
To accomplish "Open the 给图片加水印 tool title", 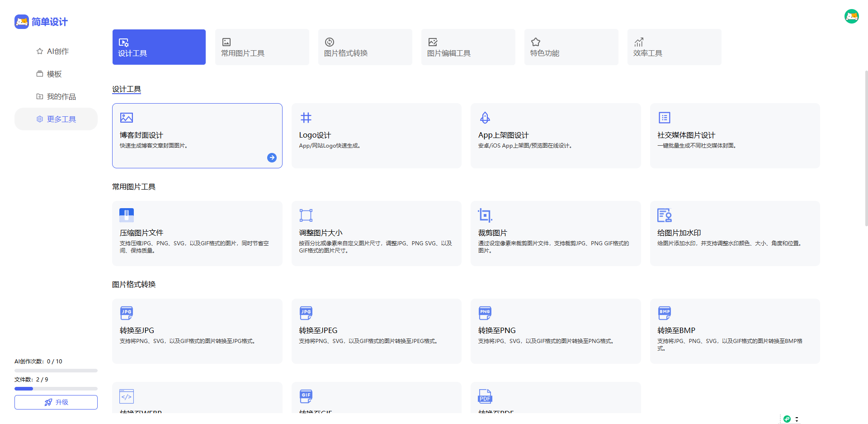I will [x=679, y=233].
